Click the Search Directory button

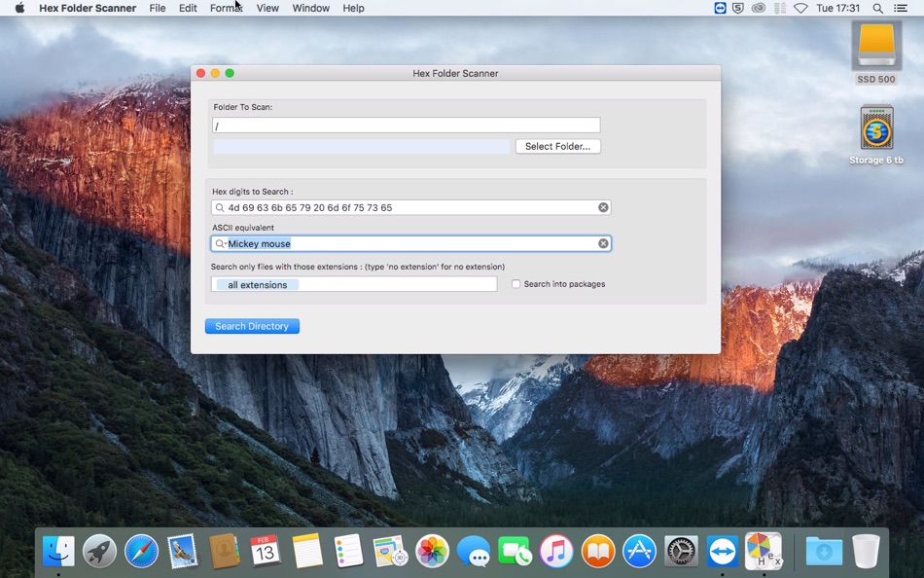coord(252,326)
